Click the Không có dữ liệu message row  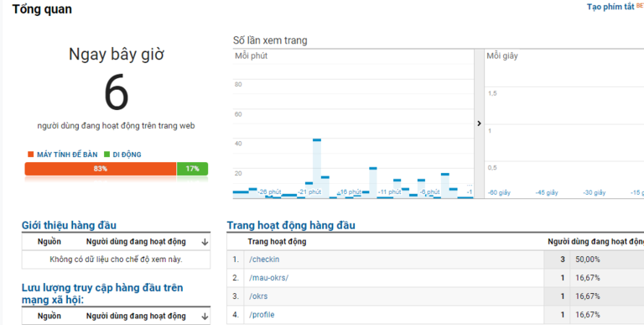(116, 259)
